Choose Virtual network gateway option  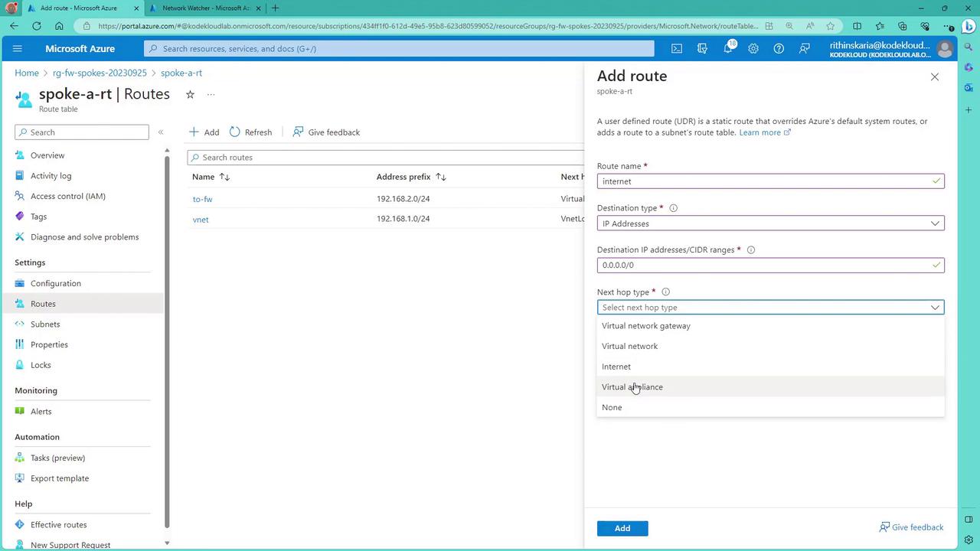click(645, 326)
